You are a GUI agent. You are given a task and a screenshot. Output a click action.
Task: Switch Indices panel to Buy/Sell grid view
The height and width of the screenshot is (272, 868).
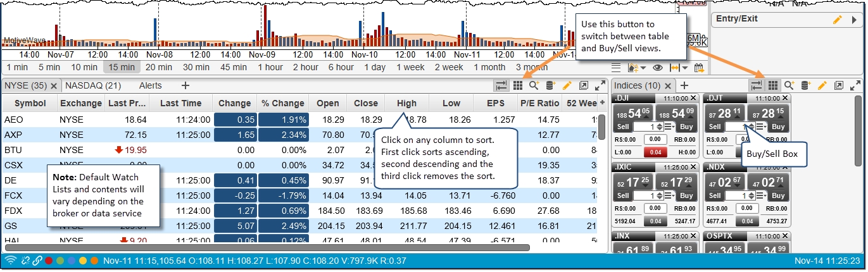tap(772, 85)
